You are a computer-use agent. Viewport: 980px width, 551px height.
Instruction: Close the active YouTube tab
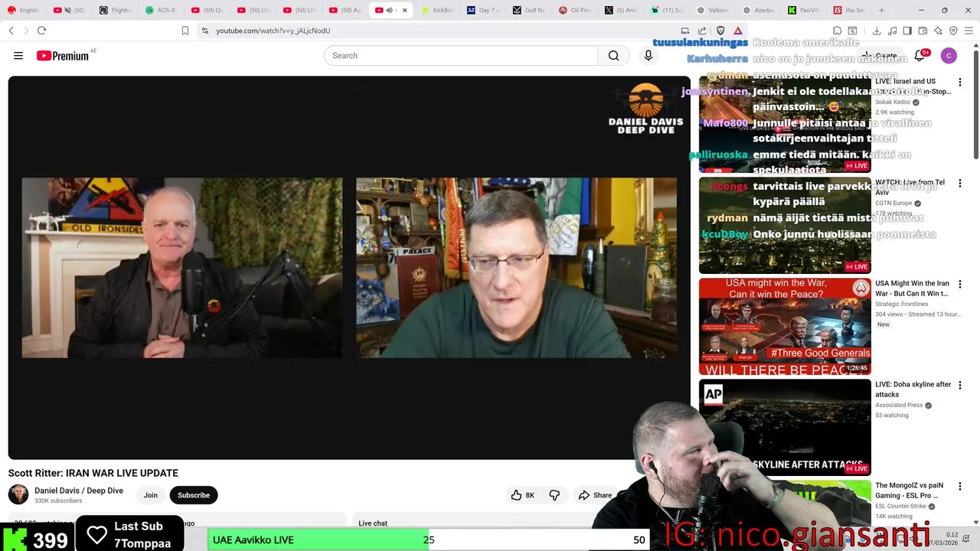[x=404, y=10]
